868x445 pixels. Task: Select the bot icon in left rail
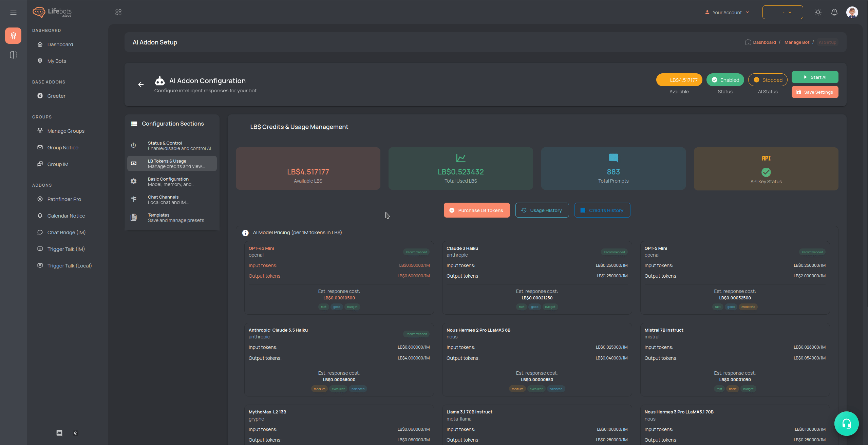point(13,36)
